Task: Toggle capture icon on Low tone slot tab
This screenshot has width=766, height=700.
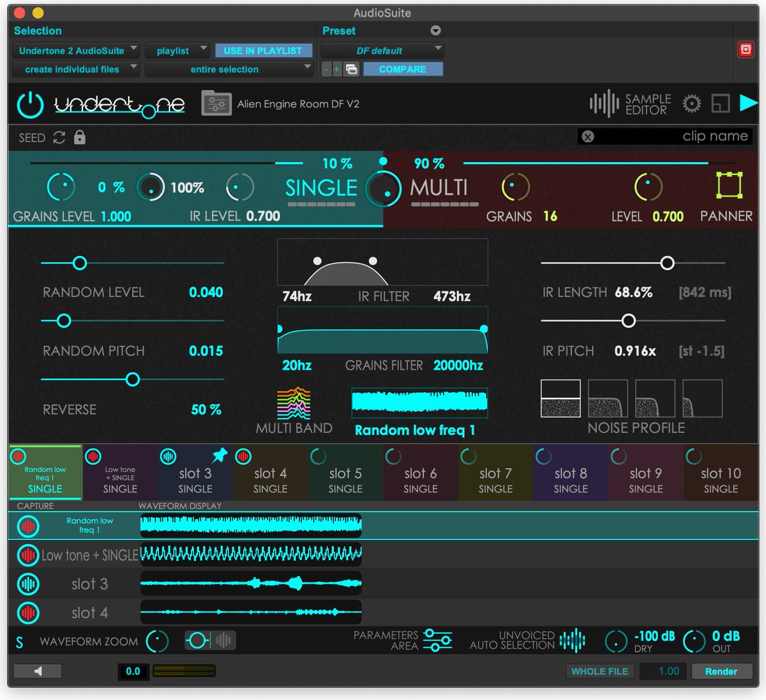Action: pos(93,456)
